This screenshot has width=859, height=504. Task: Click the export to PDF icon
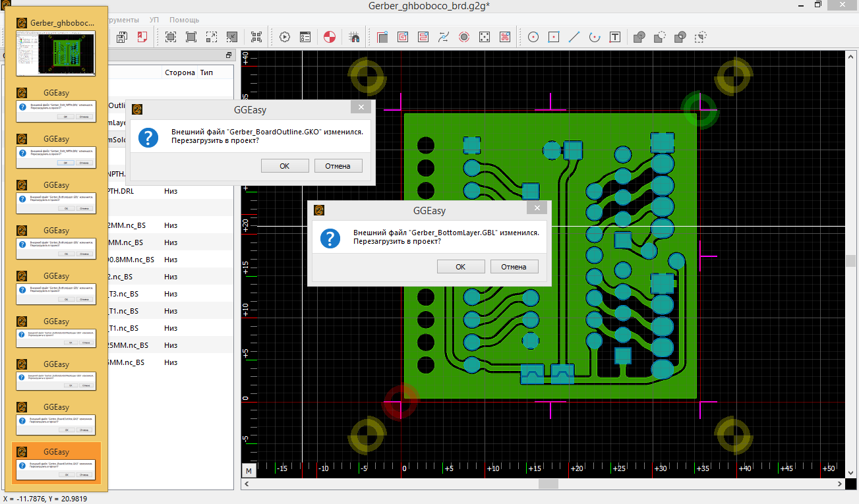(142, 37)
